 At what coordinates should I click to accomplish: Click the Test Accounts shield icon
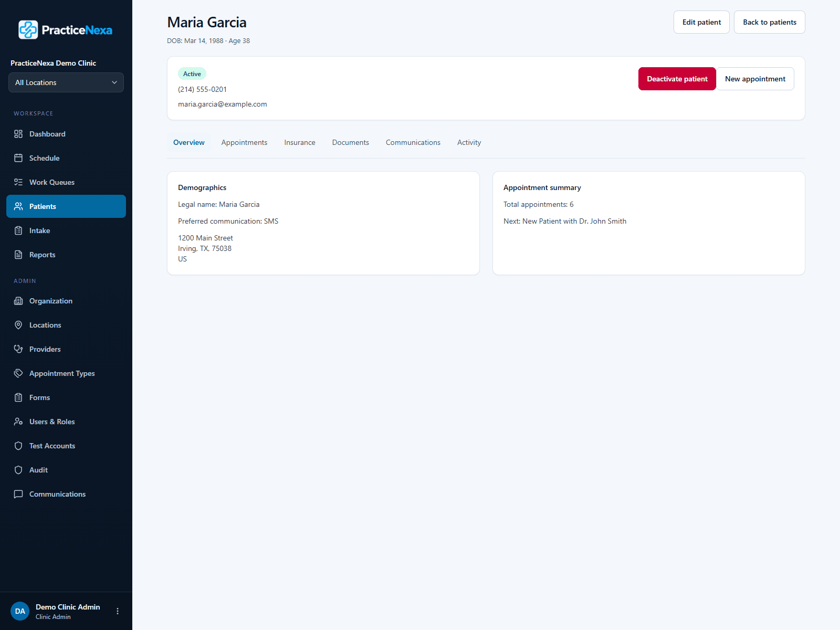coord(18,446)
